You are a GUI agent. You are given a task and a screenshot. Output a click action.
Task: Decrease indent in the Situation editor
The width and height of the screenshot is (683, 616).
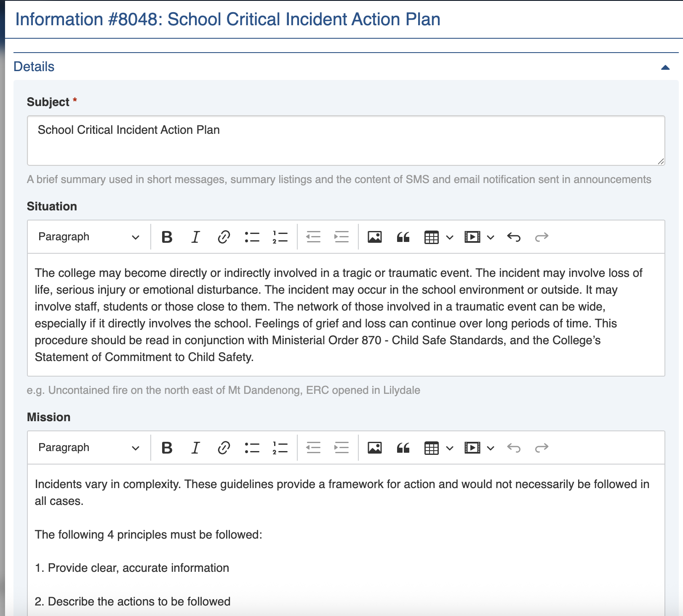pos(313,237)
